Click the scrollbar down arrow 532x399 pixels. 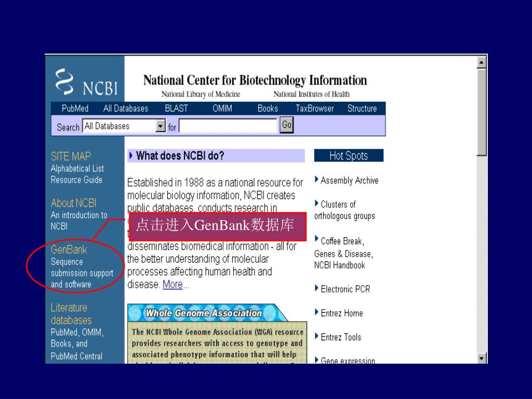482,358
